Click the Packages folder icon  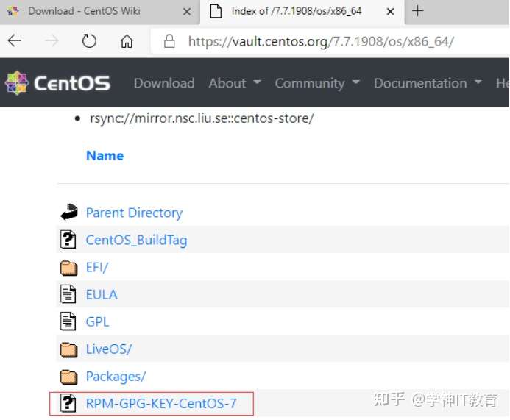tap(69, 377)
